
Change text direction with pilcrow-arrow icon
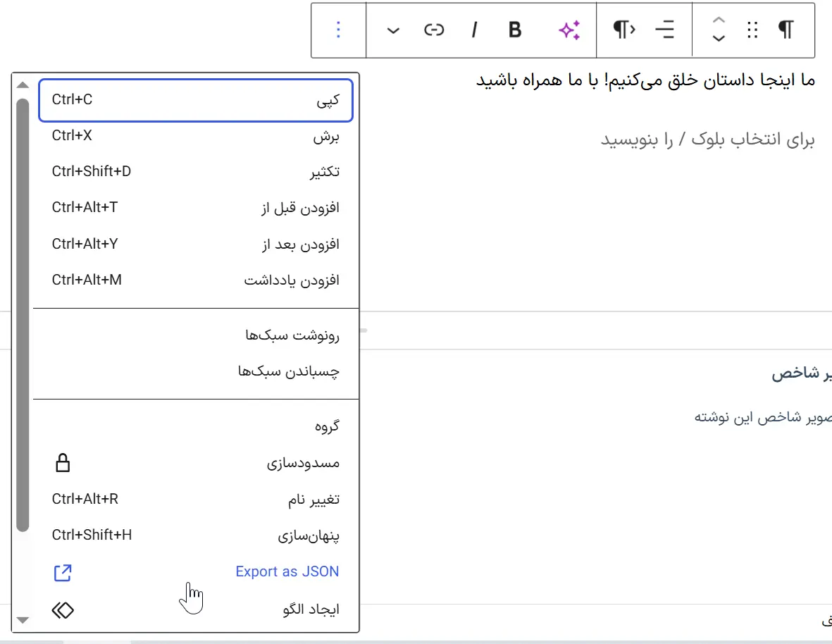pyautogui.click(x=624, y=30)
